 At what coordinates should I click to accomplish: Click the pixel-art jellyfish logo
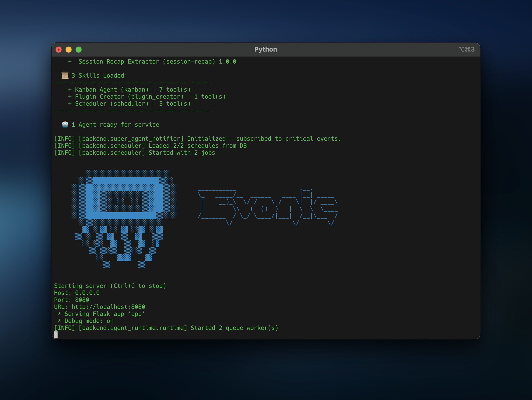tap(124, 219)
